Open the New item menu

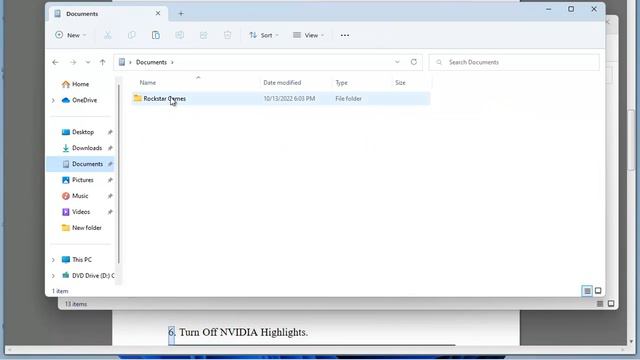coord(71,35)
